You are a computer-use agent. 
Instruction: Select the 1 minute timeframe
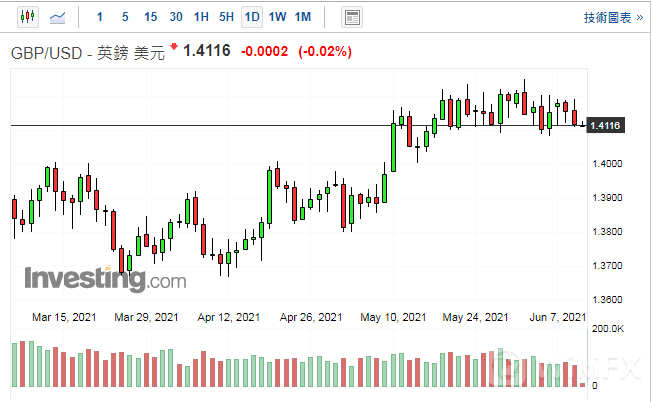(x=99, y=17)
